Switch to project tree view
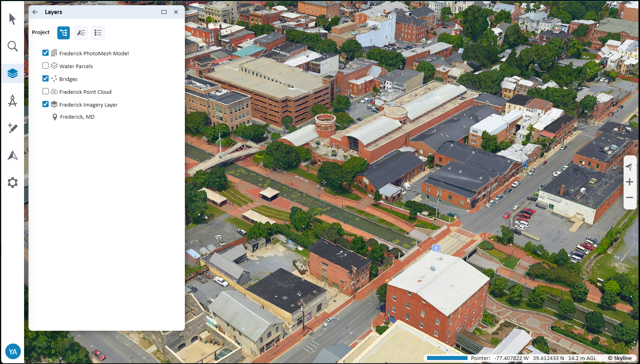The width and height of the screenshot is (640, 364). tap(64, 33)
